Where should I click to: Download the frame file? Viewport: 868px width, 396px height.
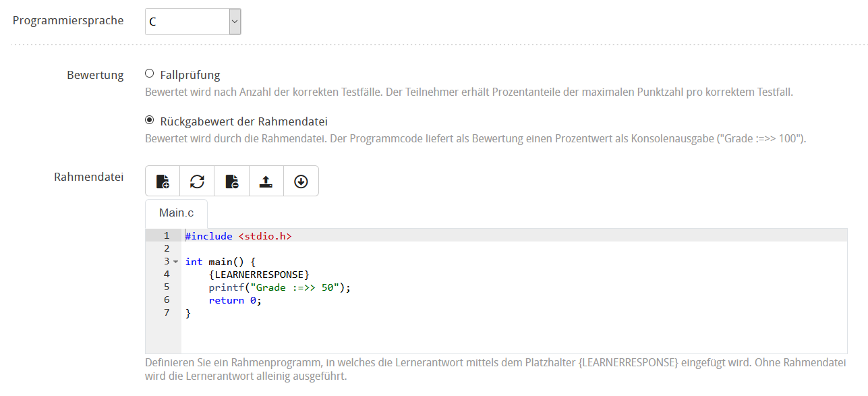click(x=301, y=180)
